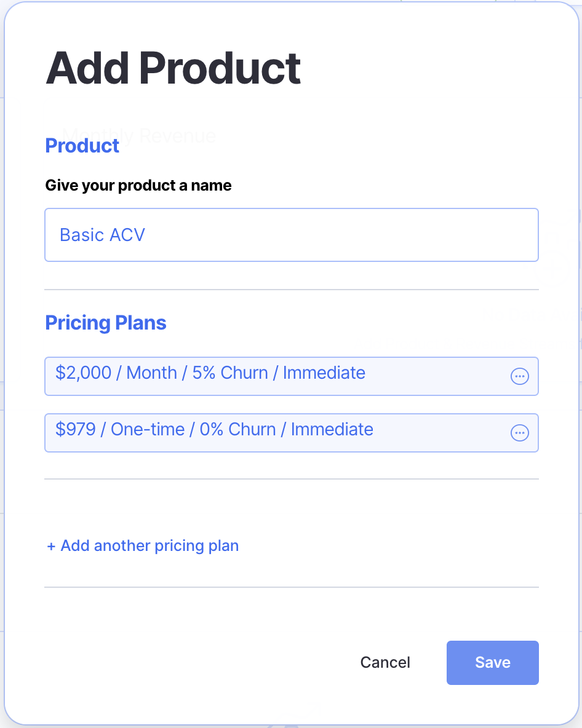582x728 pixels.
Task: Click the plus sign before Add another pricing plan
Action: 51,546
